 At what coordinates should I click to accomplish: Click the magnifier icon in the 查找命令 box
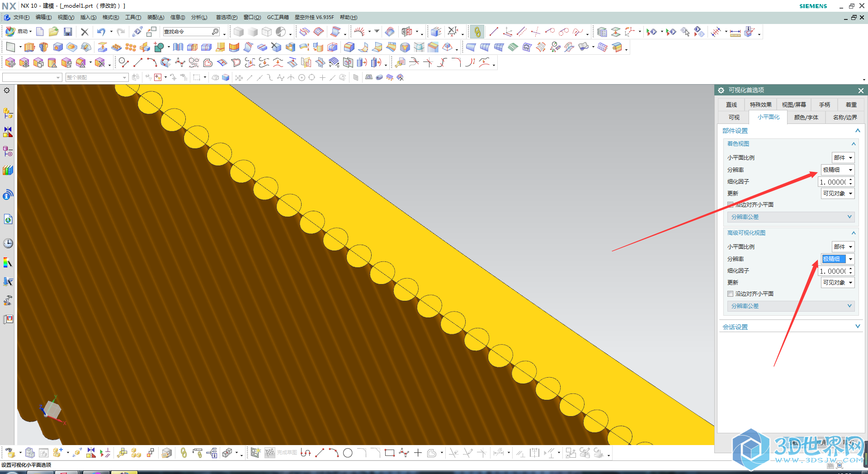[x=215, y=32]
